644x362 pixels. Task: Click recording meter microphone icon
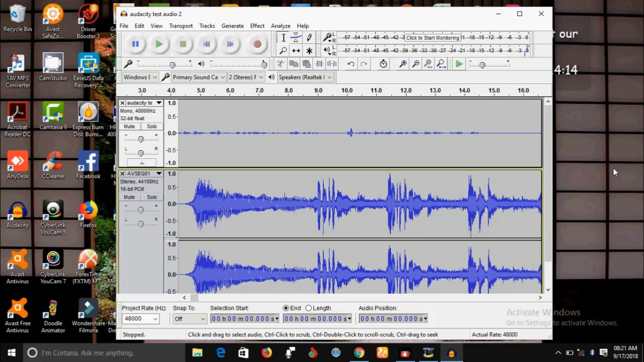pos(328,37)
